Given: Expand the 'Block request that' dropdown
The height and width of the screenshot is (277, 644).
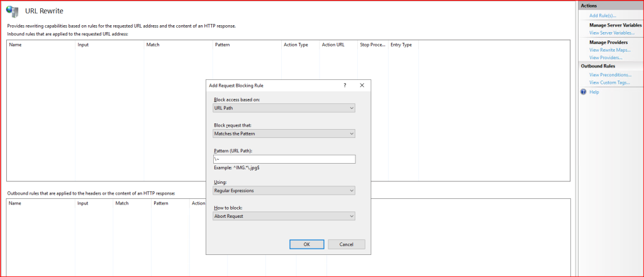Looking at the screenshot, I should click(284, 133).
